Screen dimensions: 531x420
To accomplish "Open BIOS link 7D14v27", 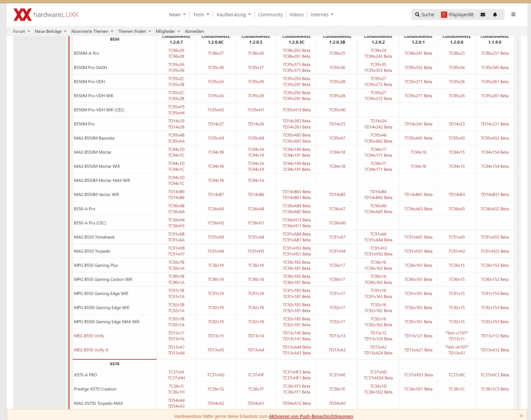I will [215, 124].
